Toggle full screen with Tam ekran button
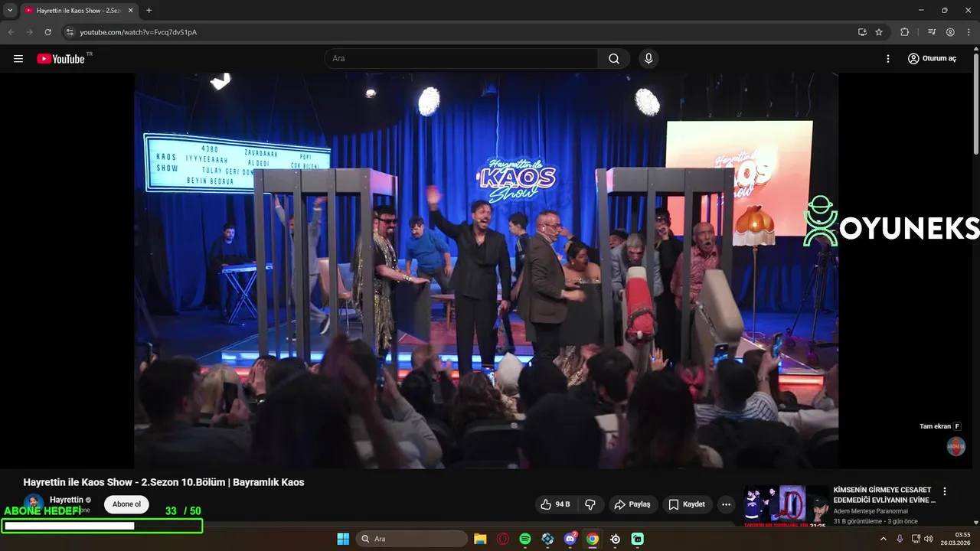Screen dimensions: 980x551 [940, 426]
